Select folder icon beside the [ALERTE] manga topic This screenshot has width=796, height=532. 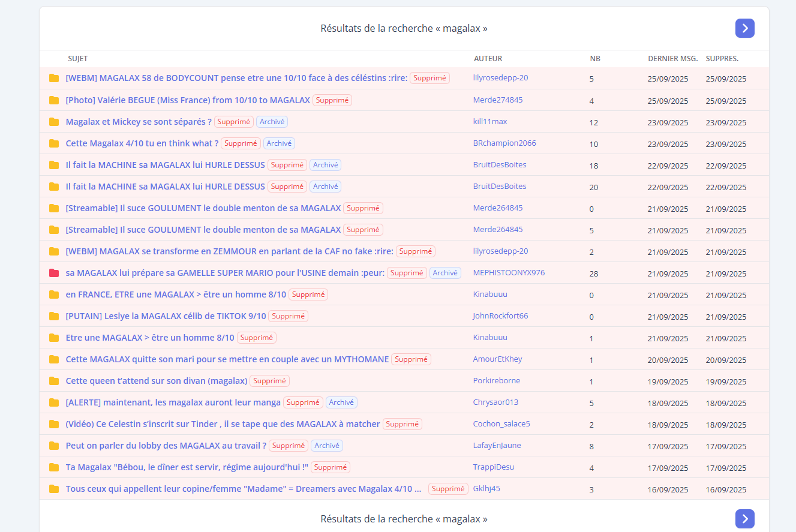pos(54,402)
